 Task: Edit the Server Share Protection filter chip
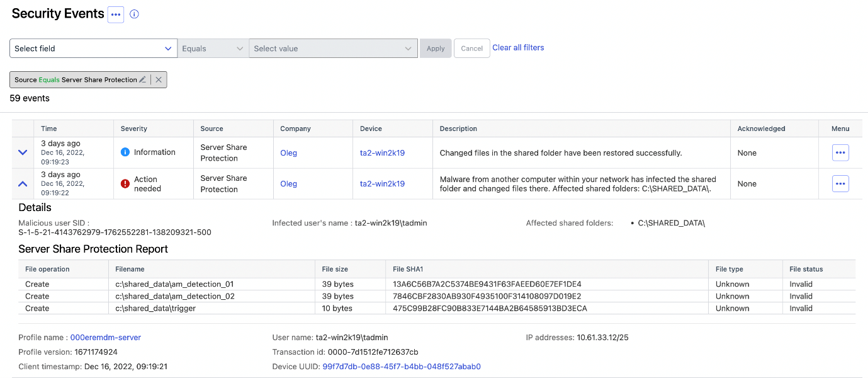click(x=142, y=79)
